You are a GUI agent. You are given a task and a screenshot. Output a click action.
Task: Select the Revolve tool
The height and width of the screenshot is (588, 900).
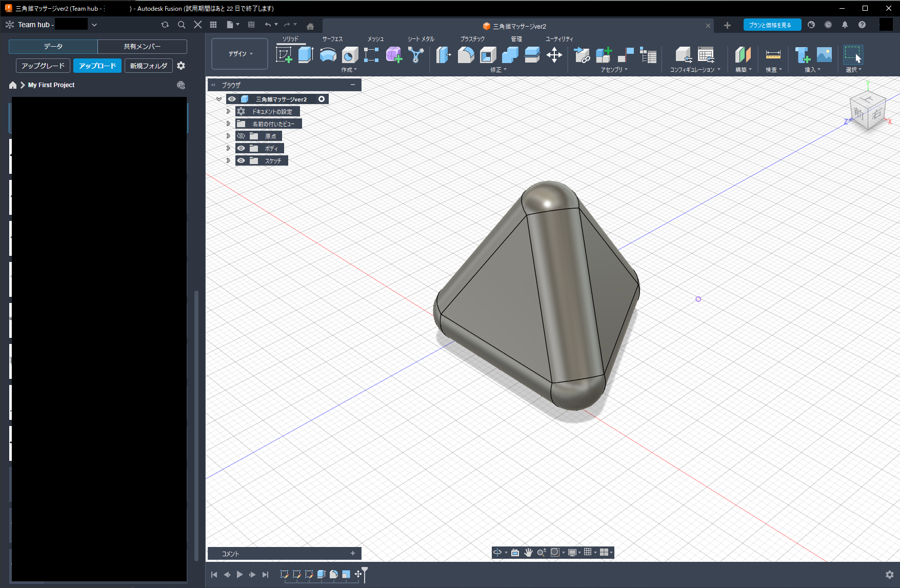click(x=328, y=55)
